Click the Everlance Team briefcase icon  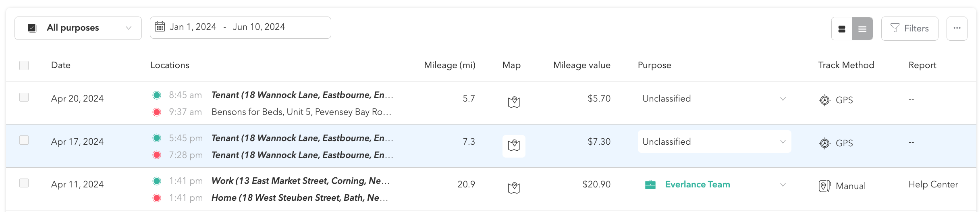click(x=650, y=185)
